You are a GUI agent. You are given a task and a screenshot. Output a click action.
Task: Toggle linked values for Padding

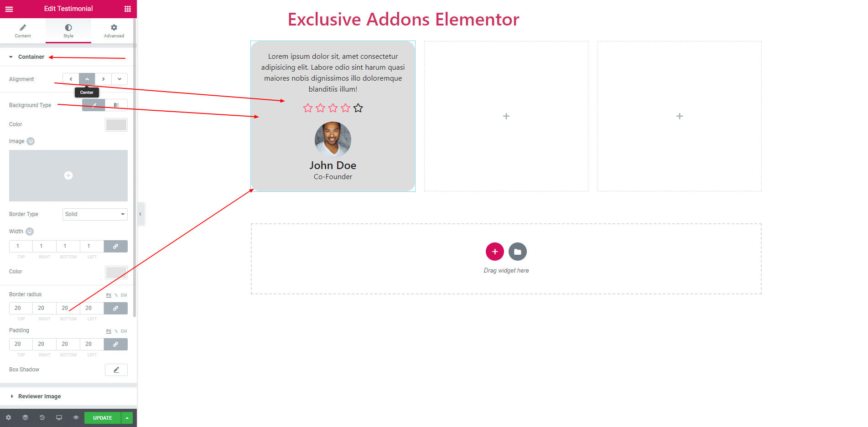tap(116, 345)
